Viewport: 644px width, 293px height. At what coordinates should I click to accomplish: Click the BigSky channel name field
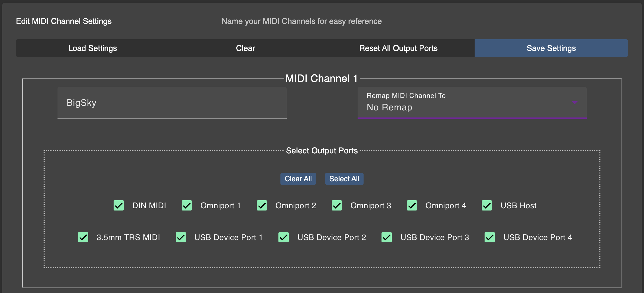coord(172,103)
